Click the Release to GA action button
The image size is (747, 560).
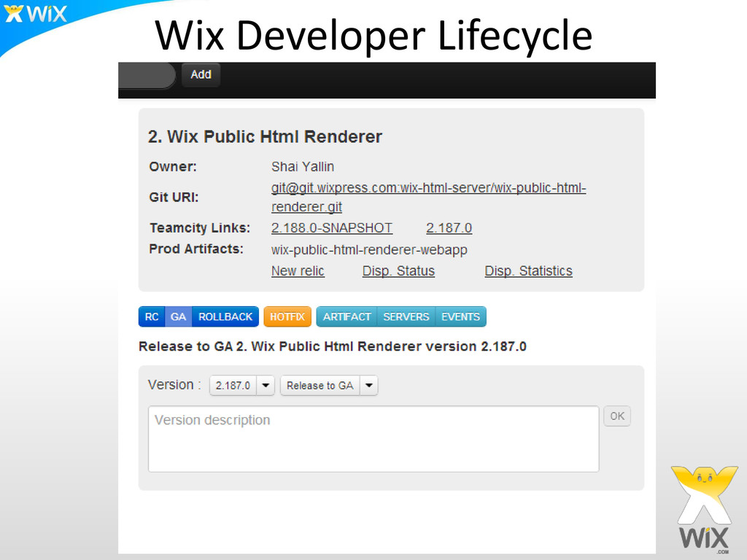pos(320,385)
